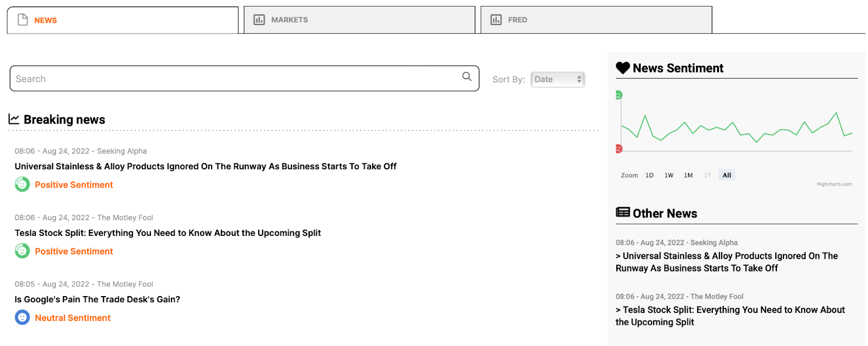The image size is (868, 346).
Task: Click the News tab document icon
Action: [23, 20]
